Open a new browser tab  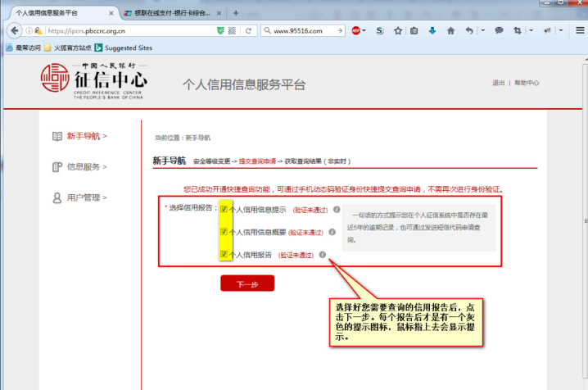coord(236,14)
